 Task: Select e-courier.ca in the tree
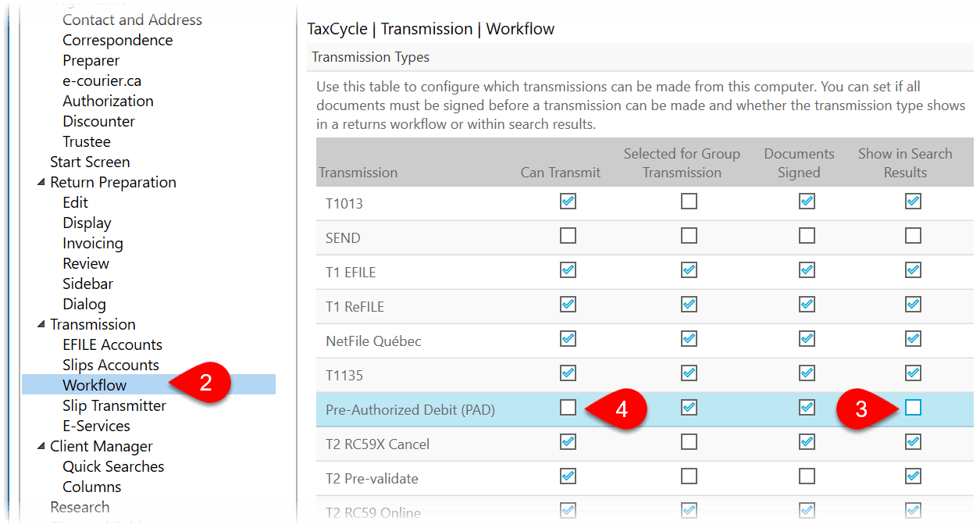coord(102,80)
